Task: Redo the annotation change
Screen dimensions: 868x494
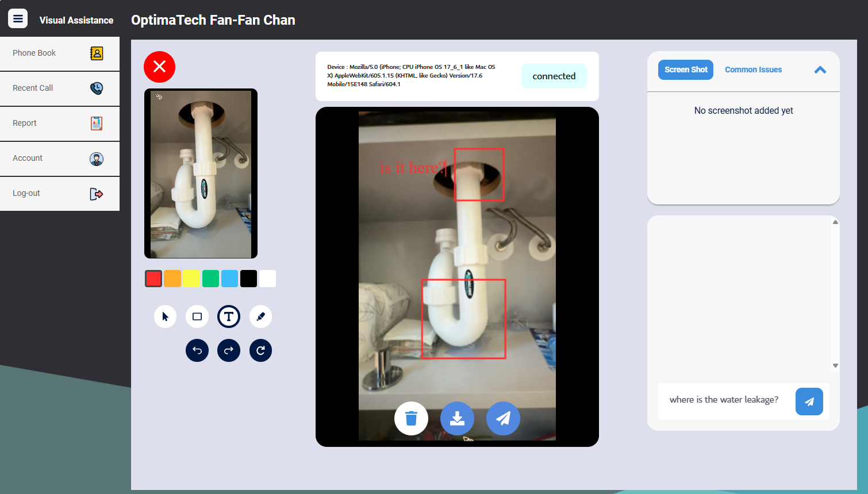Action: [x=229, y=350]
